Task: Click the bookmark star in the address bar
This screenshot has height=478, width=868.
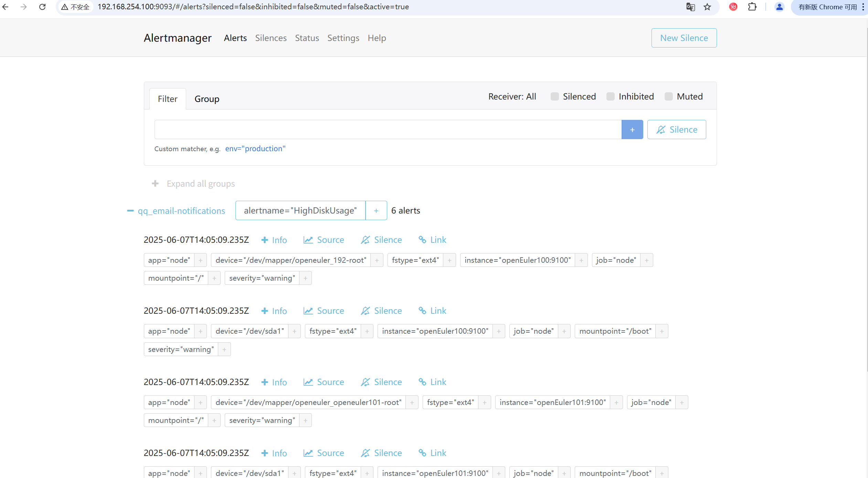Action: (707, 7)
